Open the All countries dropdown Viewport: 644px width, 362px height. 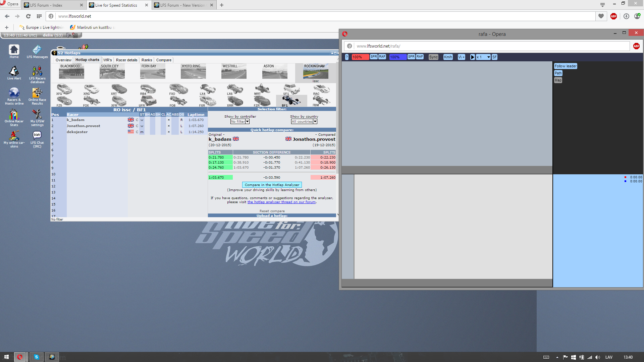coord(304,122)
